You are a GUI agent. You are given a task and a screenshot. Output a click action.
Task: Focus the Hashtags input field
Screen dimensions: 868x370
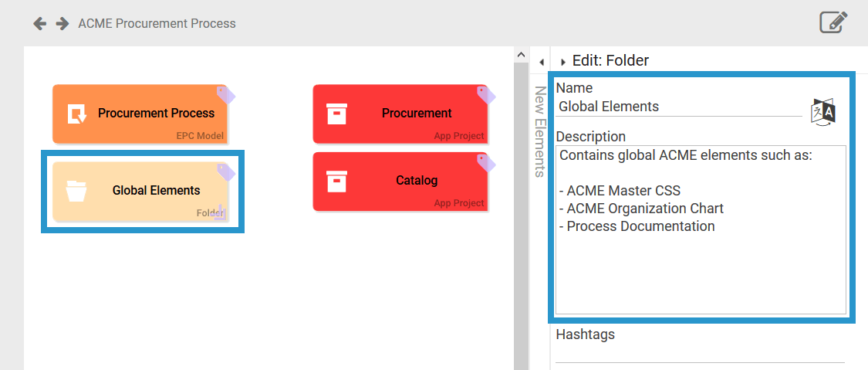click(700, 354)
